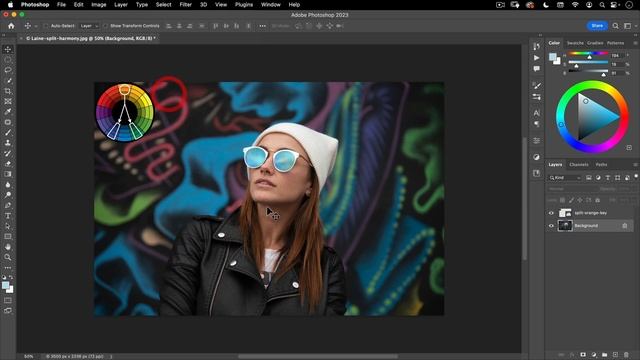The image size is (640, 360).
Task: Select the Rectangle shape tool
Action: click(8, 237)
